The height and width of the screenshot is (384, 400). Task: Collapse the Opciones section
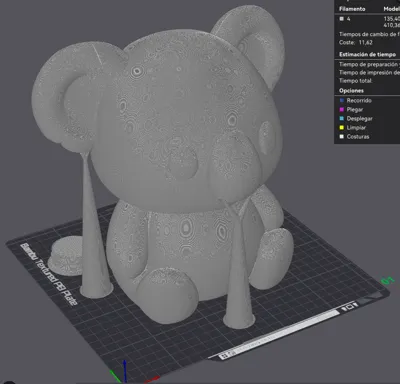coord(351,91)
